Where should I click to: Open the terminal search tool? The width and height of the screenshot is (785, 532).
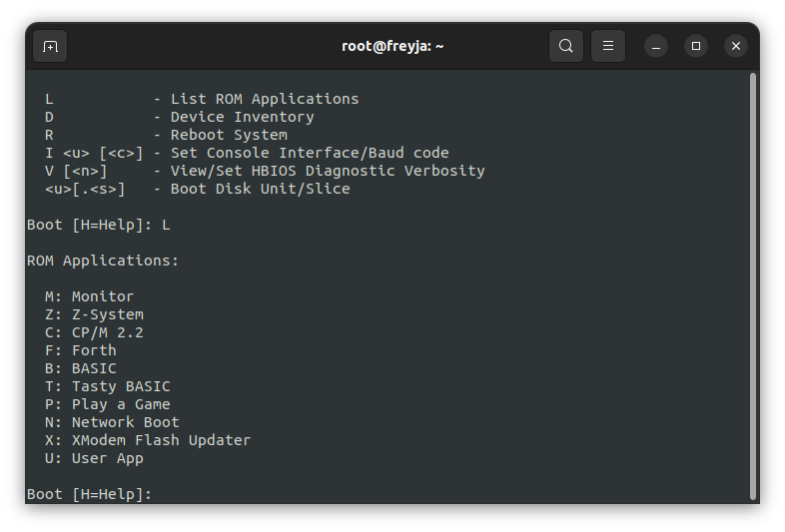click(x=565, y=46)
